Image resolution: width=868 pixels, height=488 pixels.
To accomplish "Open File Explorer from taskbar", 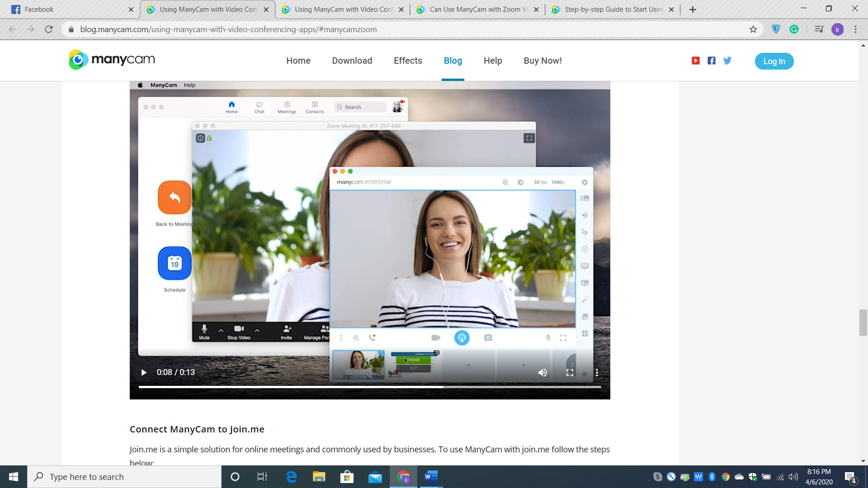I will pyautogui.click(x=319, y=477).
